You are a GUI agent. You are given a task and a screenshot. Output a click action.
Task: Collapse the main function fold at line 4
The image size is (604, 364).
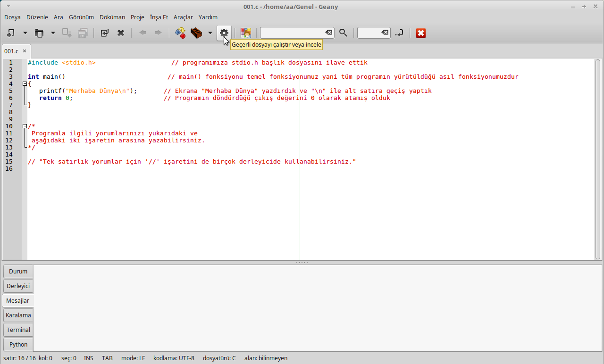[x=25, y=84]
